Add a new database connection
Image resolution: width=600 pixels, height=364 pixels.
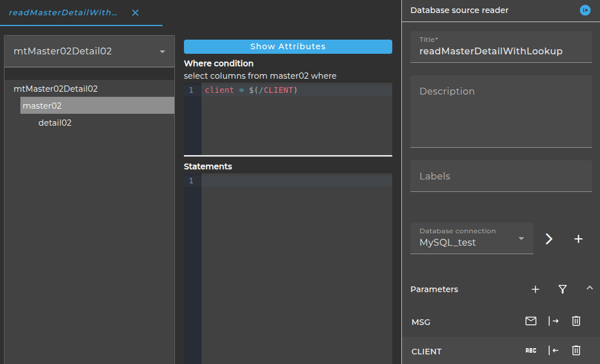point(578,239)
